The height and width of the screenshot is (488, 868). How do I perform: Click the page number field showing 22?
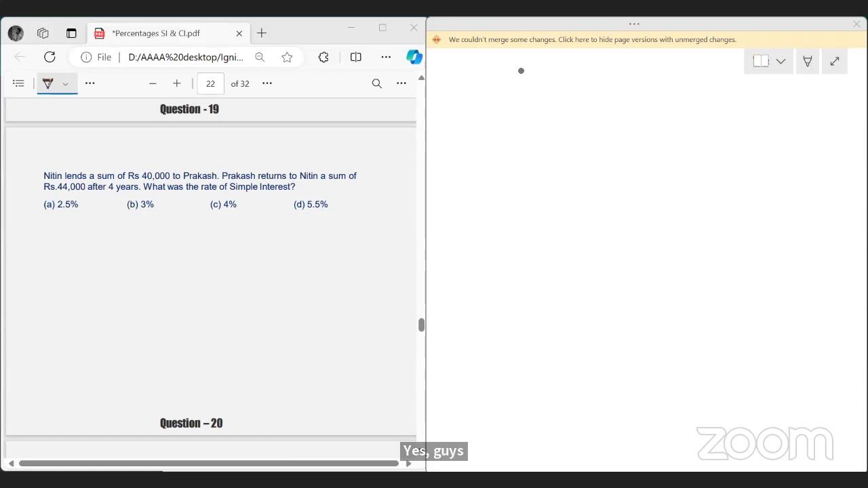point(210,83)
